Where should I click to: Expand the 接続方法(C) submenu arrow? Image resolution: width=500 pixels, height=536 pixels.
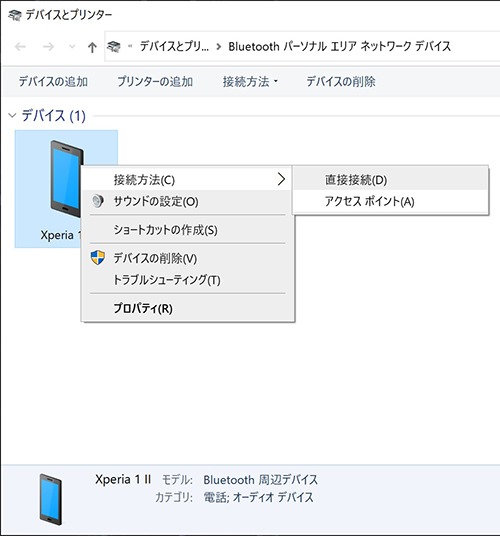[281, 179]
